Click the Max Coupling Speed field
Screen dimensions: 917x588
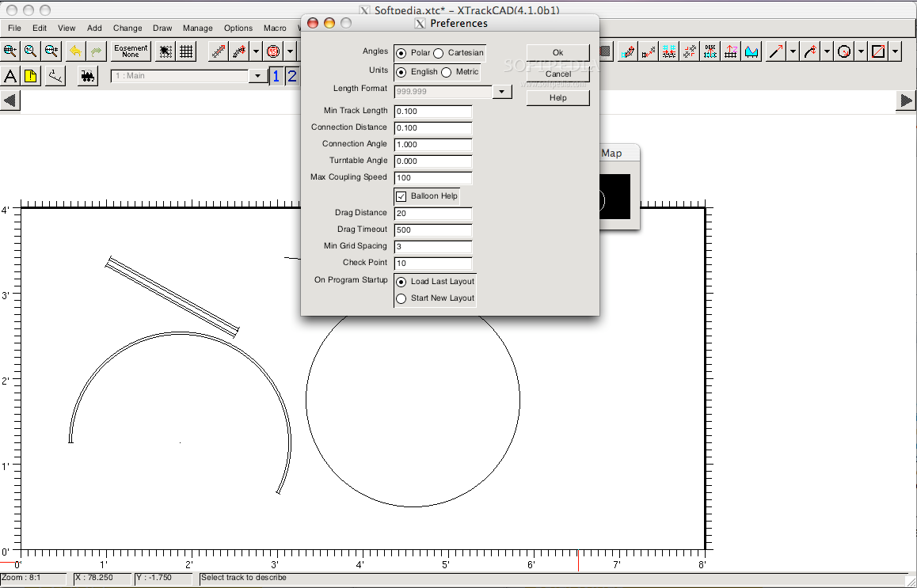pos(433,178)
